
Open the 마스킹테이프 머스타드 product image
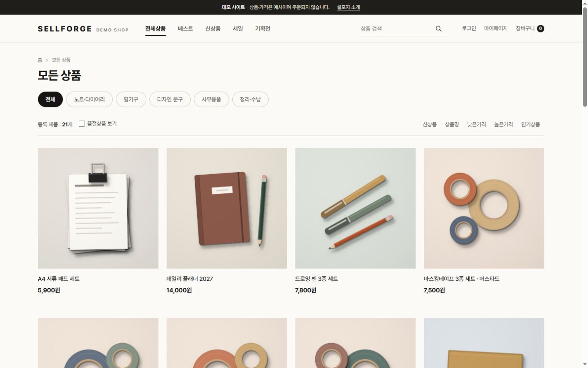pyautogui.click(x=484, y=208)
